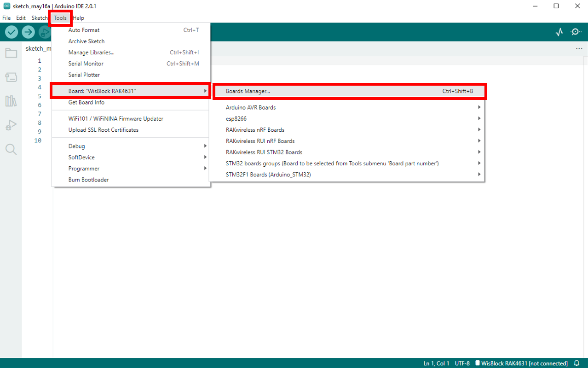Expand RAKwireless nRF Boards submenu
This screenshot has width=588, height=368.
click(347, 130)
